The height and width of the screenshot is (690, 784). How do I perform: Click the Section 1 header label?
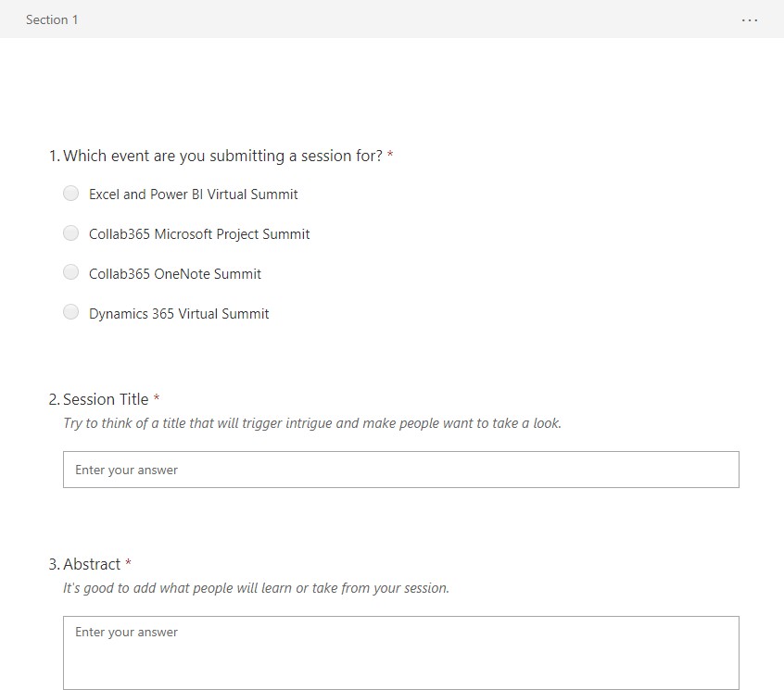pos(52,19)
